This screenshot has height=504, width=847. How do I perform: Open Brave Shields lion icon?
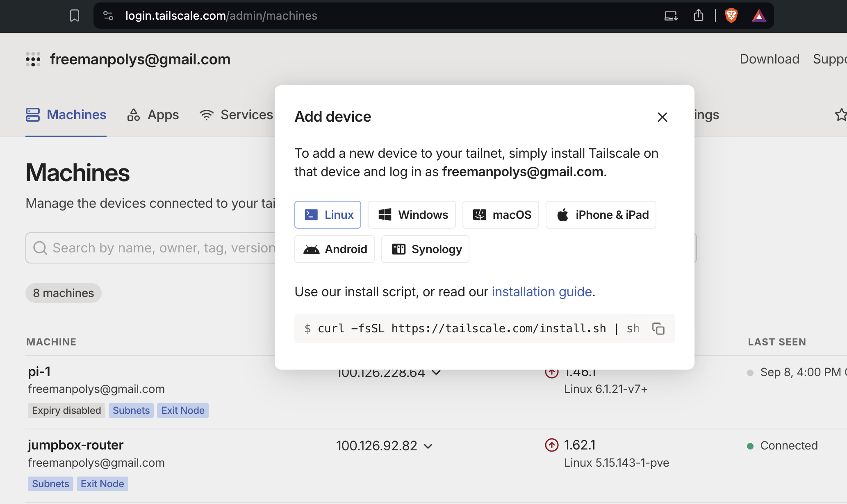coord(731,16)
